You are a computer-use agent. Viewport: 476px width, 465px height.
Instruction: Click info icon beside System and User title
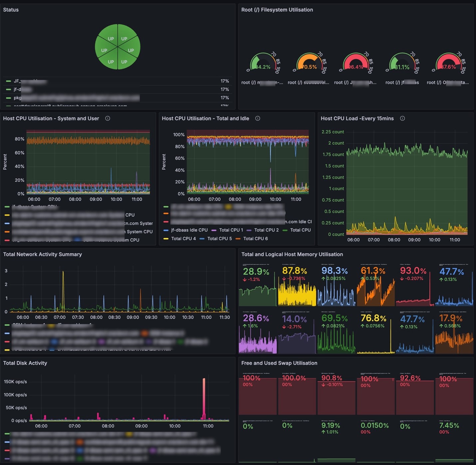[108, 118]
